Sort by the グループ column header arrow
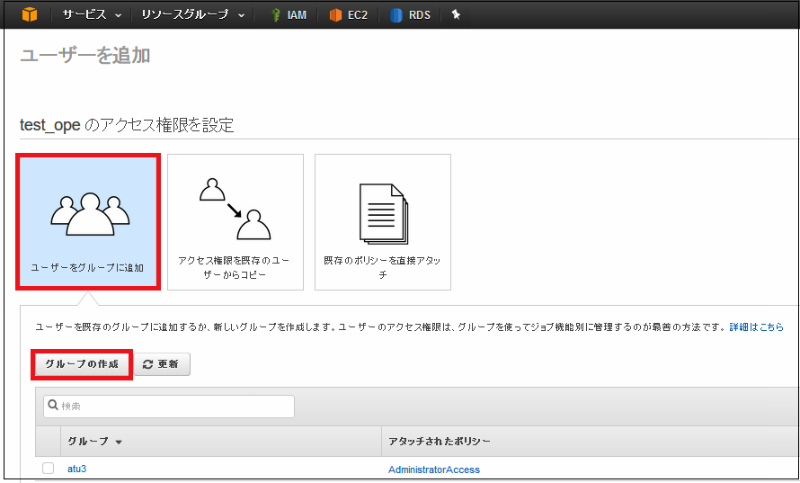 click(119, 442)
